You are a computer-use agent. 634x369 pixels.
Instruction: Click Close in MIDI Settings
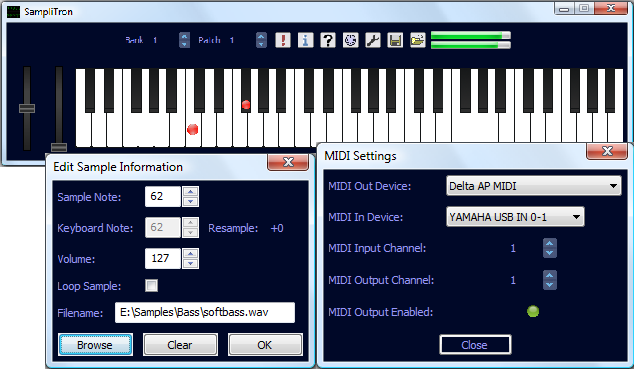(475, 345)
